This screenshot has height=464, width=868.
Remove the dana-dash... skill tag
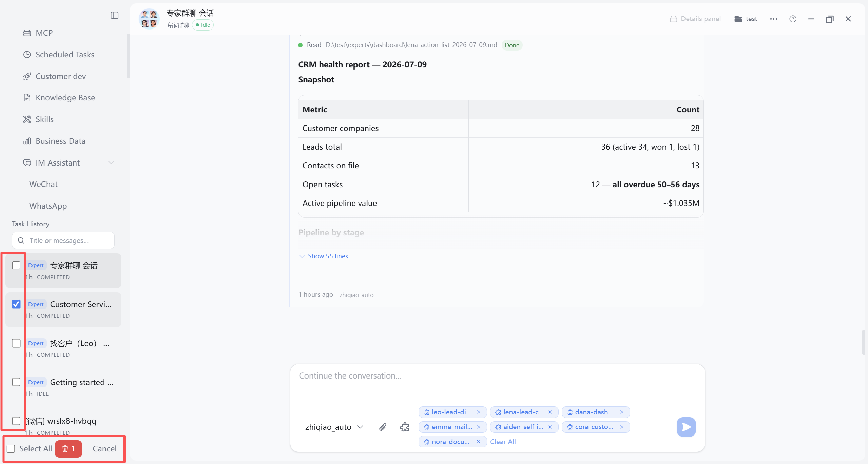622,412
